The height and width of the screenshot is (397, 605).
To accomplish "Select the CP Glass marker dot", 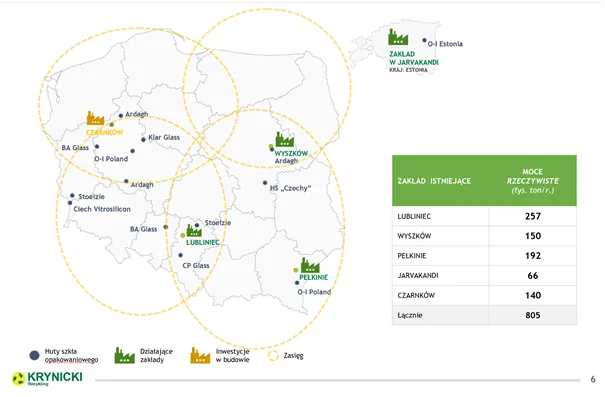I will tap(181, 255).
